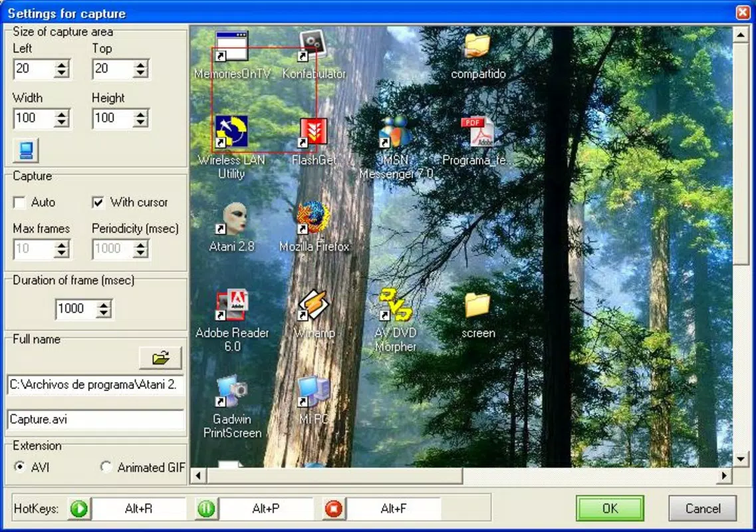The height and width of the screenshot is (532, 756).
Task: Confirm settings with the OK button
Action: point(610,508)
